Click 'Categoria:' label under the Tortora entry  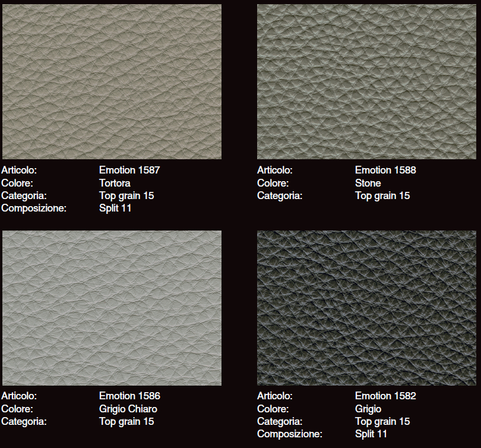(x=24, y=195)
